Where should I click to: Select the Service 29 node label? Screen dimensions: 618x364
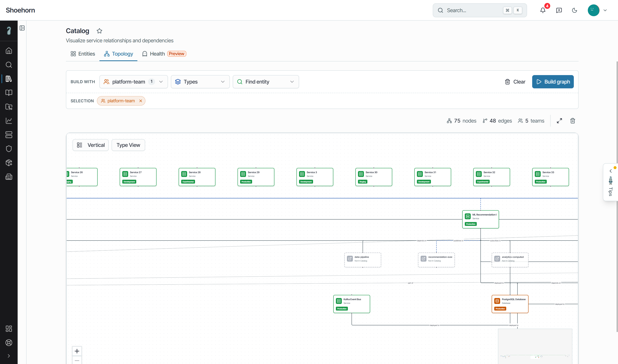[x=254, y=172]
